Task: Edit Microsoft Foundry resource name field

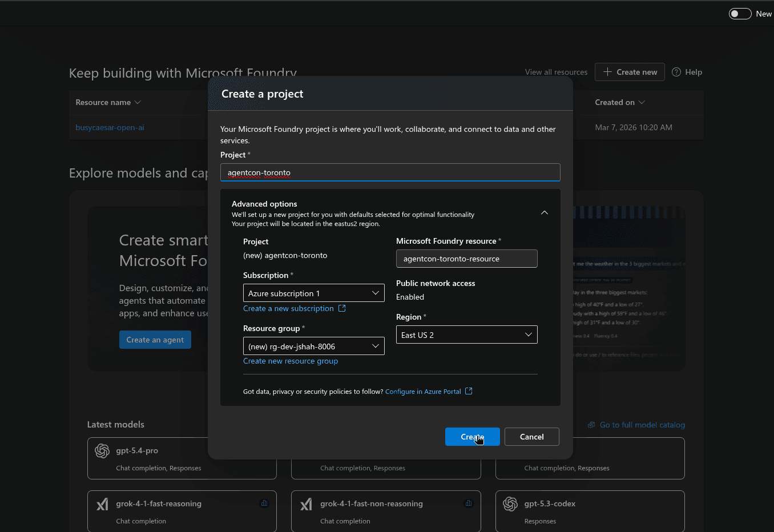Action: click(x=467, y=259)
